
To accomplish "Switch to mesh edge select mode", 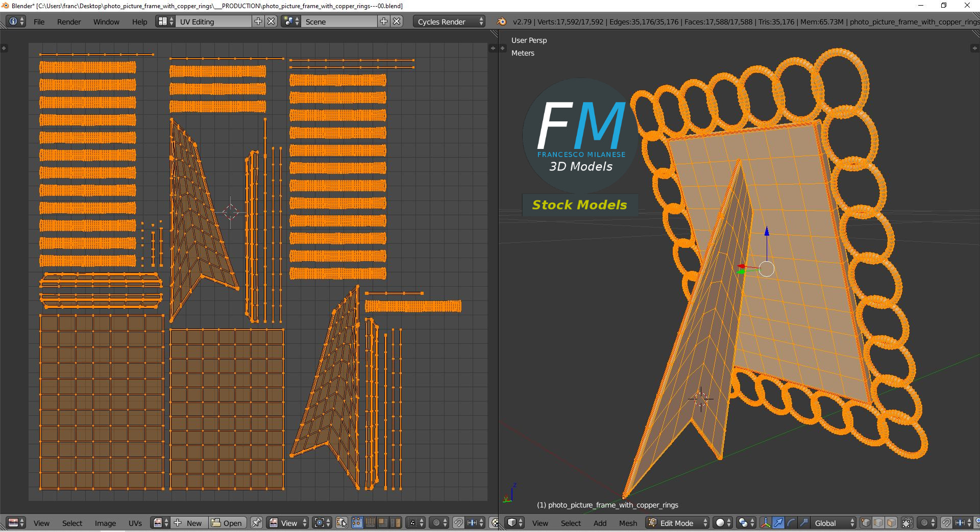I will [x=878, y=523].
